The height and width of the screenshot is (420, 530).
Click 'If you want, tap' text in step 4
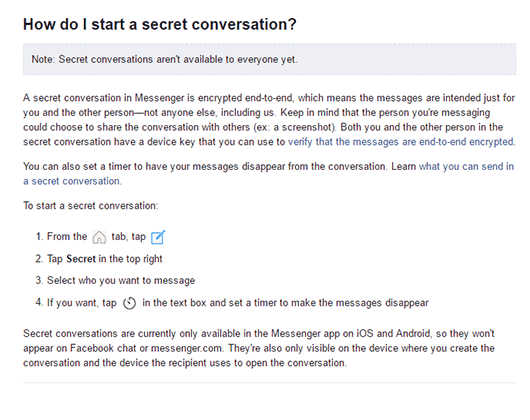(x=82, y=303)
